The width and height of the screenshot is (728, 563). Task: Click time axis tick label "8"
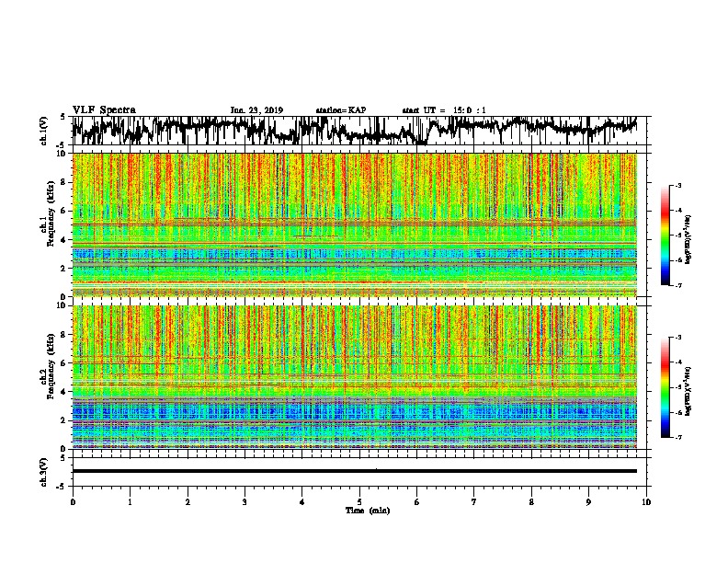(531, 502)
